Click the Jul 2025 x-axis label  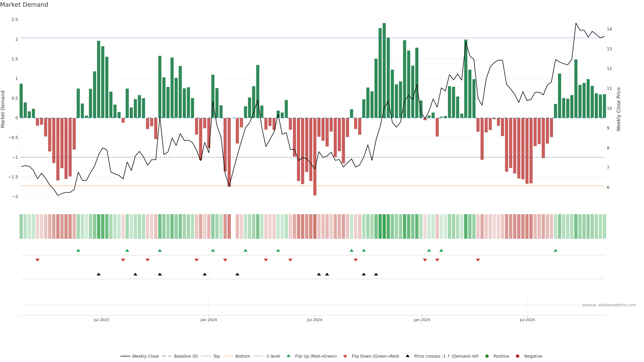(527, 320)
